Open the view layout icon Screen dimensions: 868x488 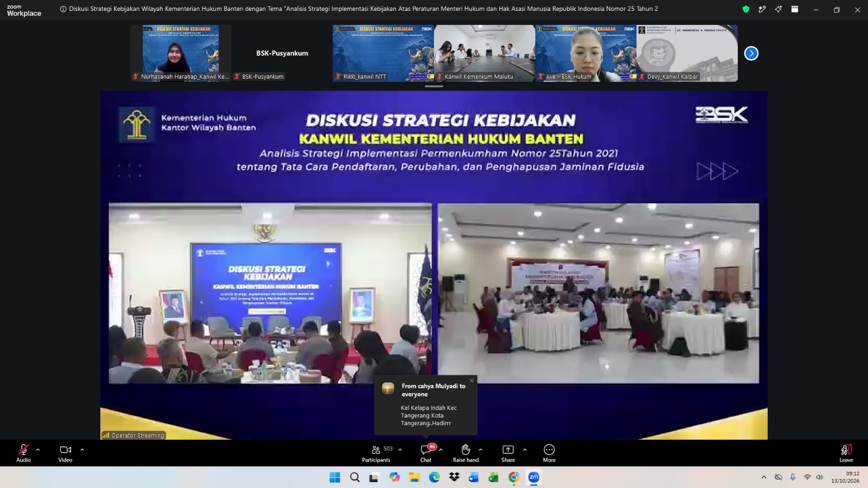point(795,9)
